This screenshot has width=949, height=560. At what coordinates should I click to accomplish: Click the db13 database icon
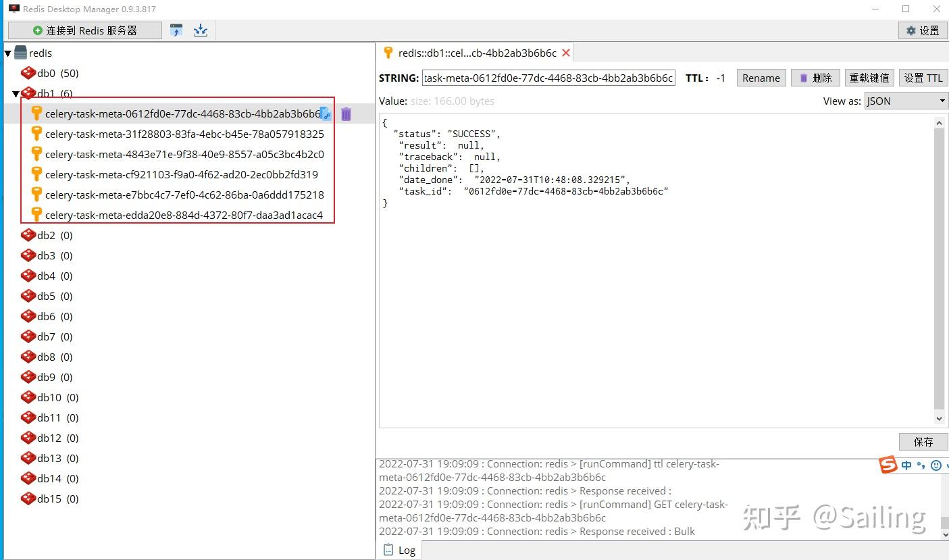coord(28,458)
